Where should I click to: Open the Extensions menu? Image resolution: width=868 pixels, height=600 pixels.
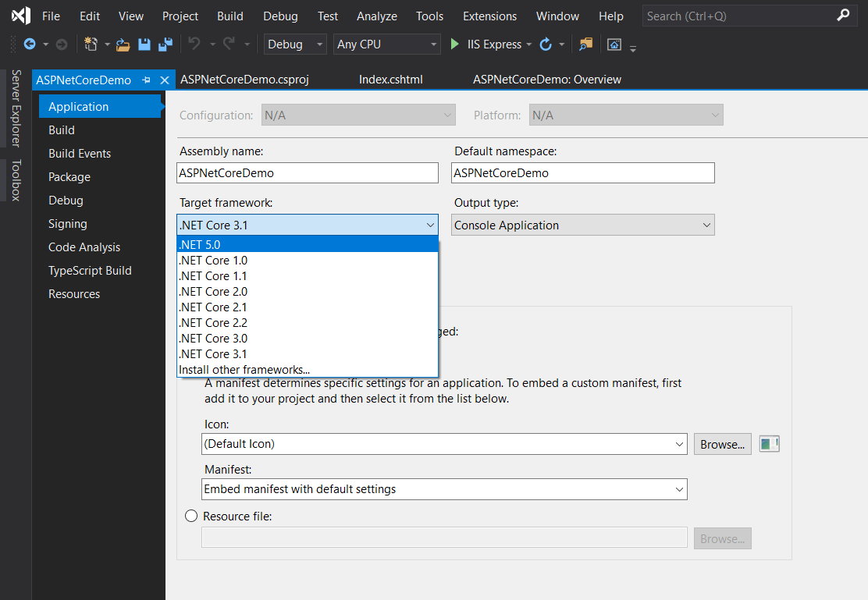tap(489, 16)
